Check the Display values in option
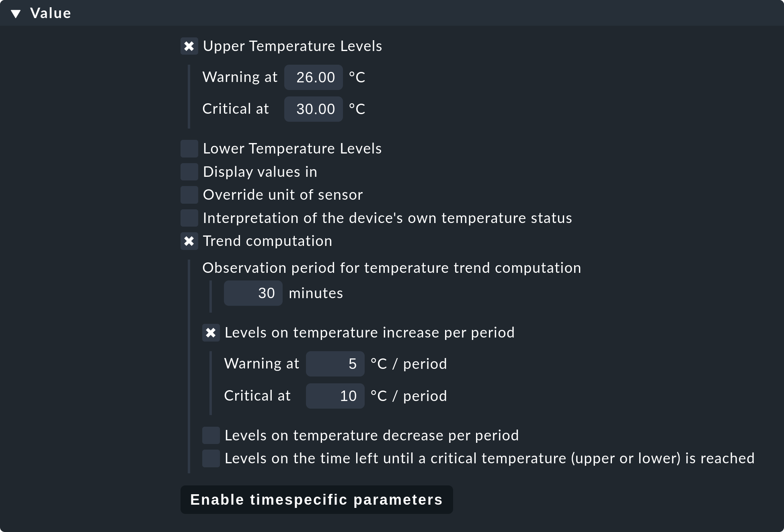 pos(189,172)
